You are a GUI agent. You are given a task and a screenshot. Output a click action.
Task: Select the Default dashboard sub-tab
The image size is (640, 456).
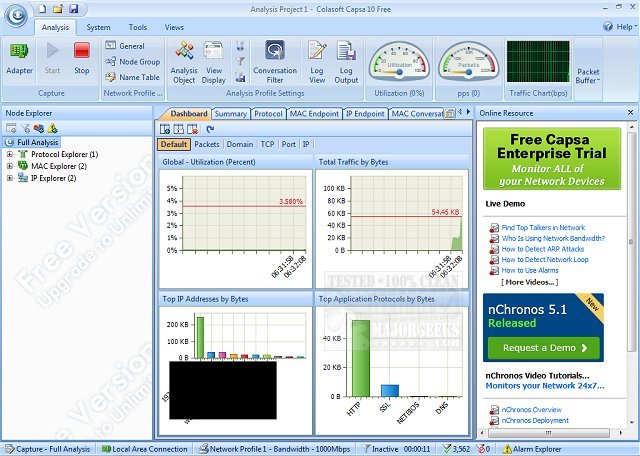click(x=173, y=144)
